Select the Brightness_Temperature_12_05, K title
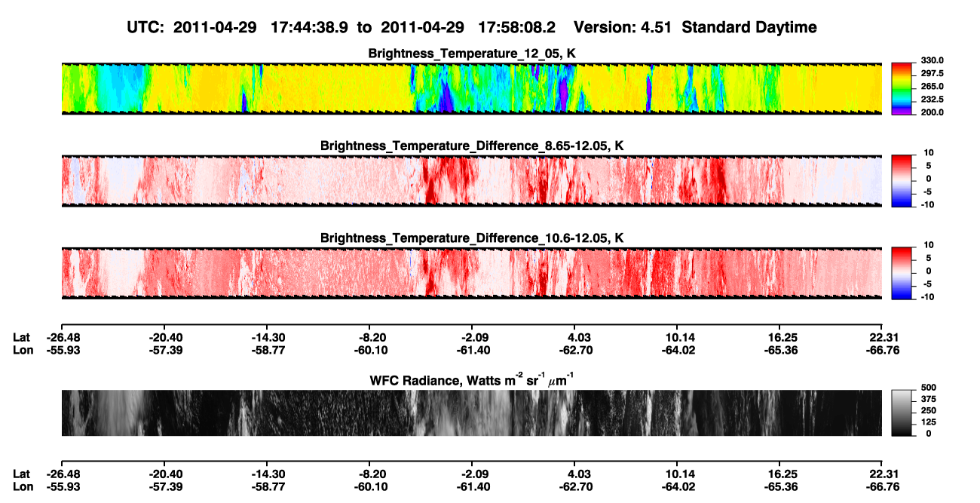Screen dimensions: 980x503 (x=472, y=54)
